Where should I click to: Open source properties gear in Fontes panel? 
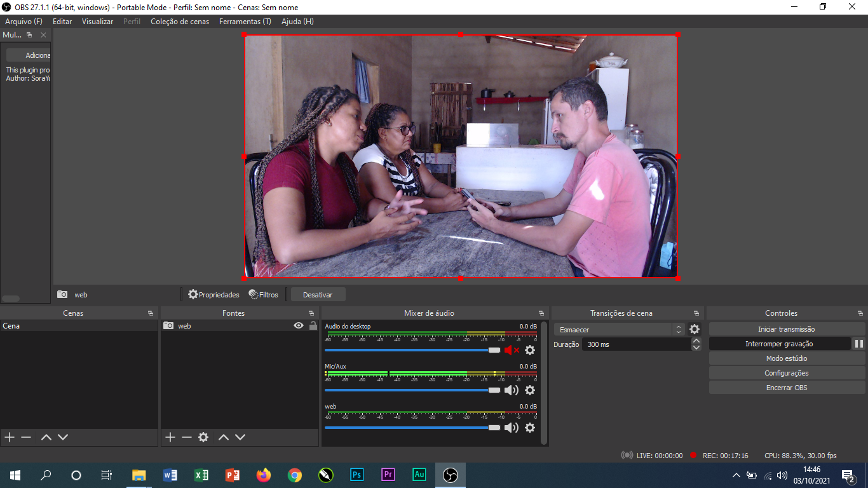(203, 437)
